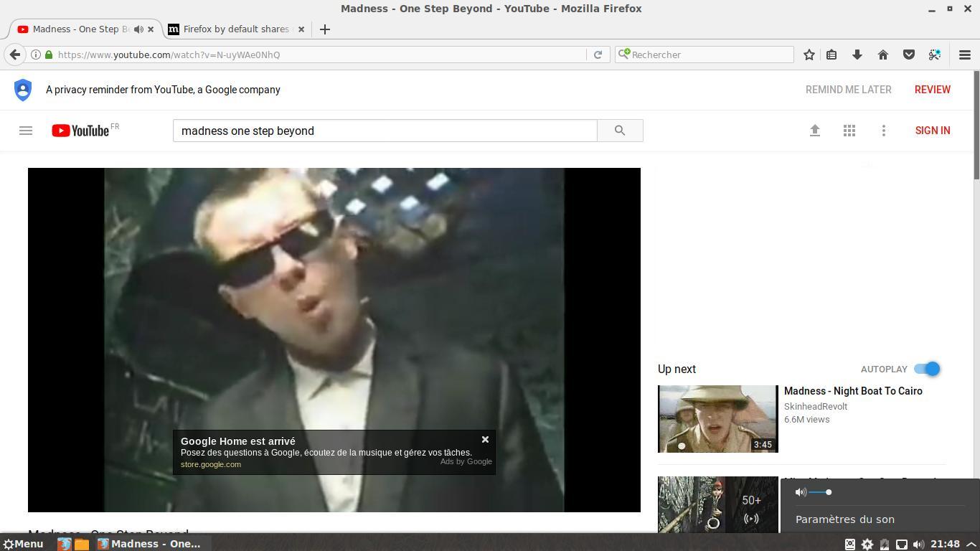Click the power/battery tray icon
Image resolution: width=980 pixels, height=551 pixels.
(x=885, y=544)
